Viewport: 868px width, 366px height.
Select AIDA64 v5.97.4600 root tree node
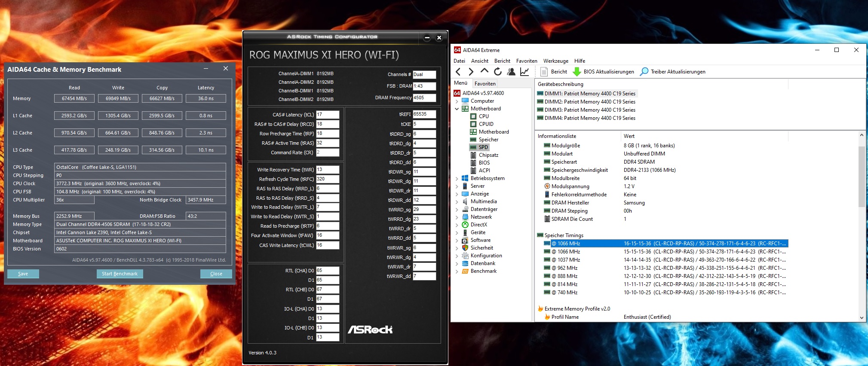[483, 93]
